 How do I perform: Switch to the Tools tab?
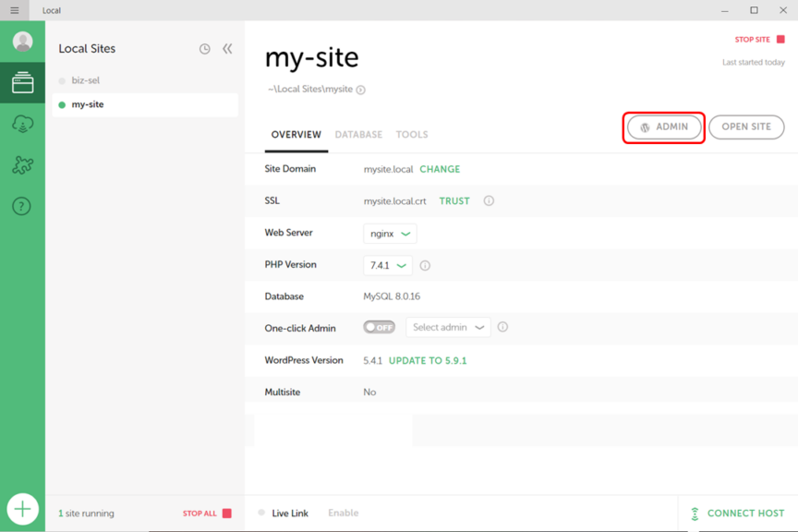(x=412, y=135)
